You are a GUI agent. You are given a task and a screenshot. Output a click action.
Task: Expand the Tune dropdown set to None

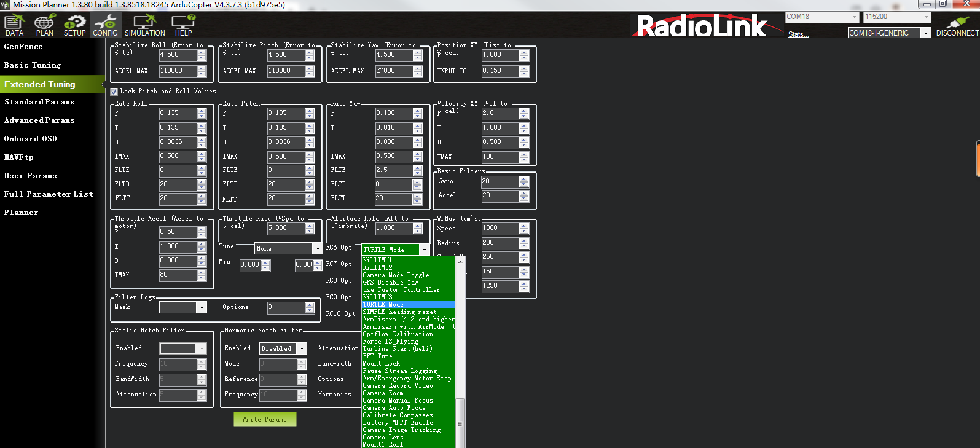[317, 248]
